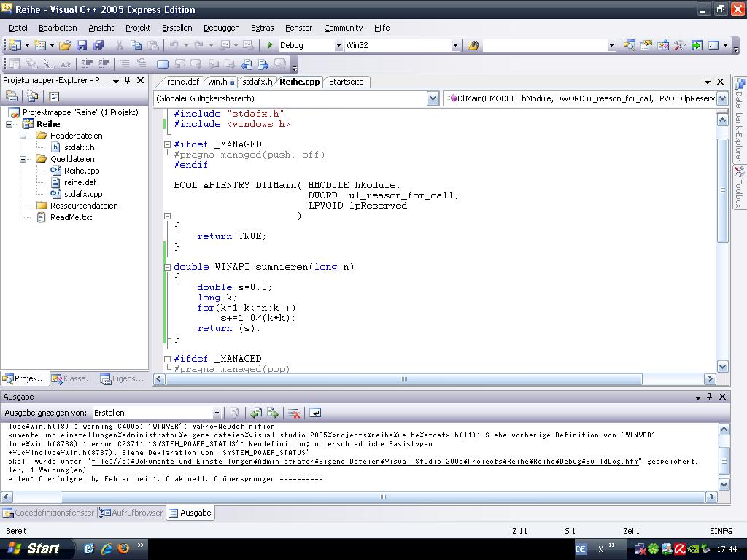Select reihe.def in the project tree
The width and height of the screenshot is (747, 560).
point(80,182)
